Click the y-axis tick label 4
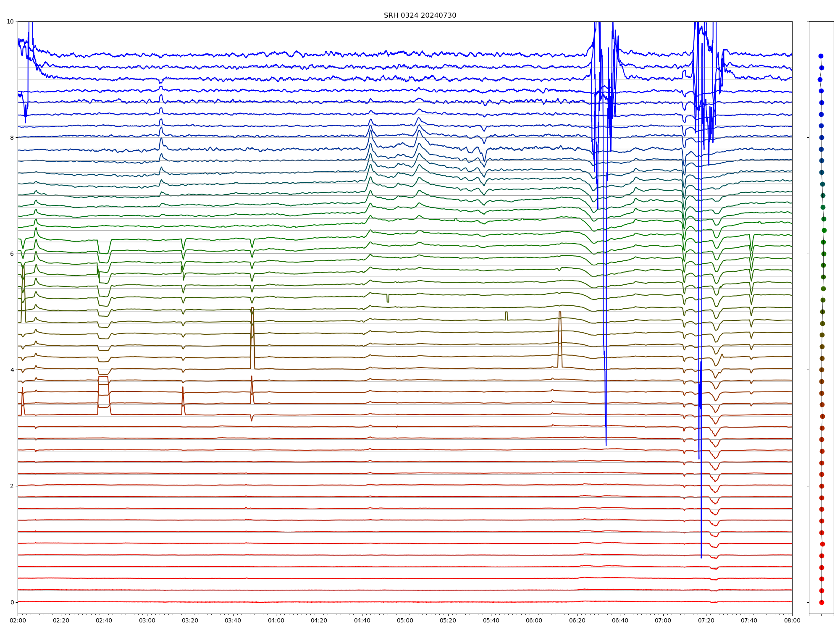The image size is (840, 630). point(12,370)
